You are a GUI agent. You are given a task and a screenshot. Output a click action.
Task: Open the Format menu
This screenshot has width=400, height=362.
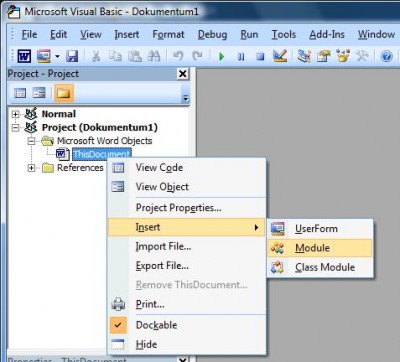pos(168,34)
